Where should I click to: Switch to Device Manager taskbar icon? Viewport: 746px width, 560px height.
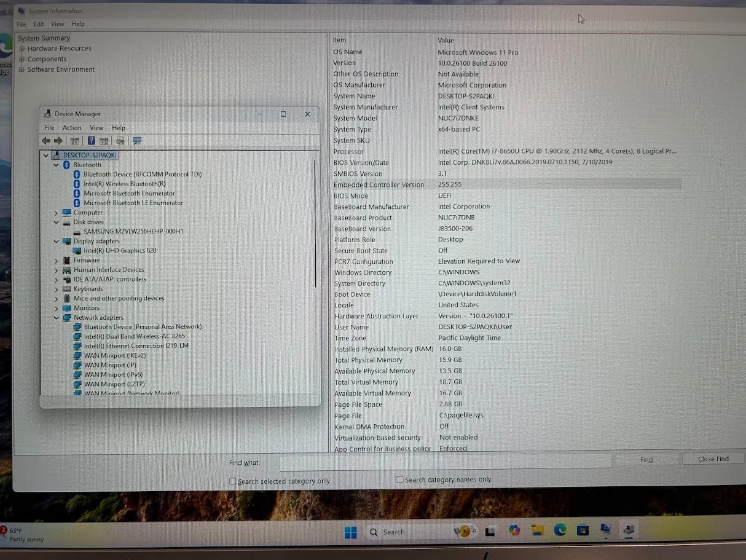pyautogui.click(x=629, y=529)
